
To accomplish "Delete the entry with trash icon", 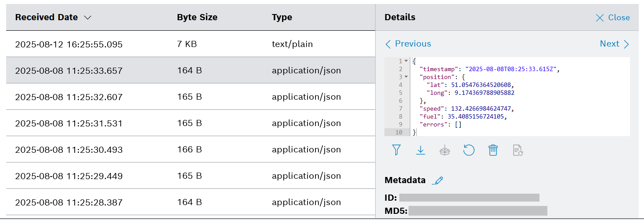I will tap(493, 151).
